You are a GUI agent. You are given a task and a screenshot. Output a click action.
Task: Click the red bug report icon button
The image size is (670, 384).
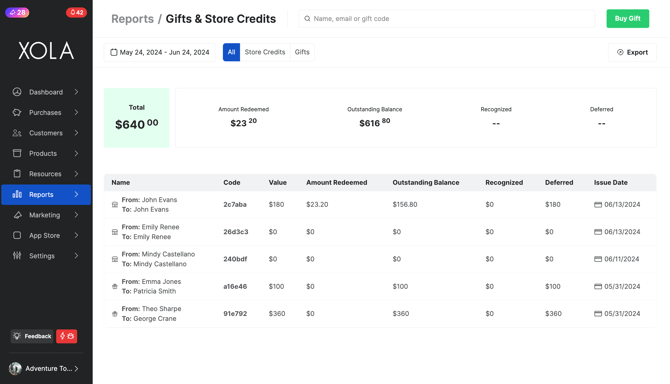[x=67, y=336]
